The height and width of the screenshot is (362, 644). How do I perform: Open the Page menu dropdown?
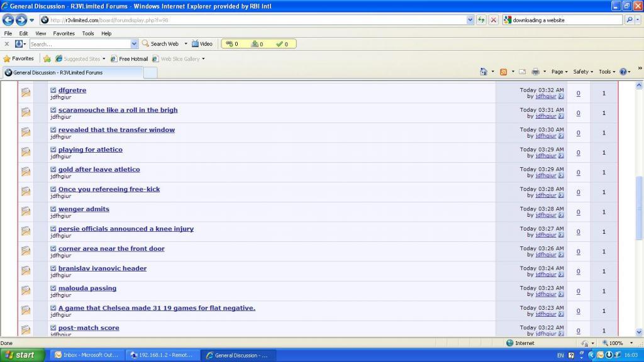click(x=559, y=72)
